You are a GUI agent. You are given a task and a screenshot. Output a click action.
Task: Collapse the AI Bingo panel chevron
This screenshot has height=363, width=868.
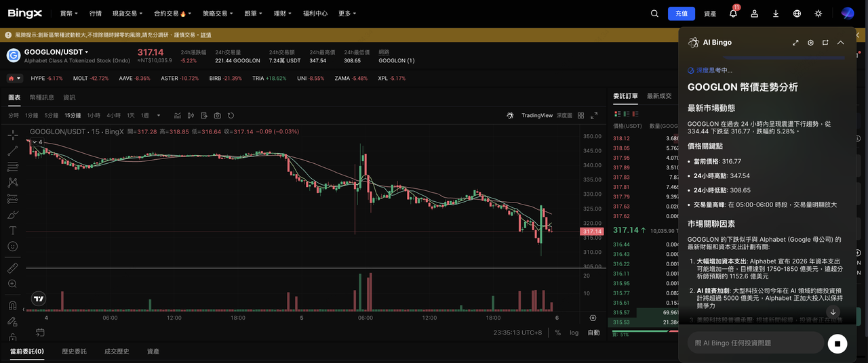click(x=840, y=43)
